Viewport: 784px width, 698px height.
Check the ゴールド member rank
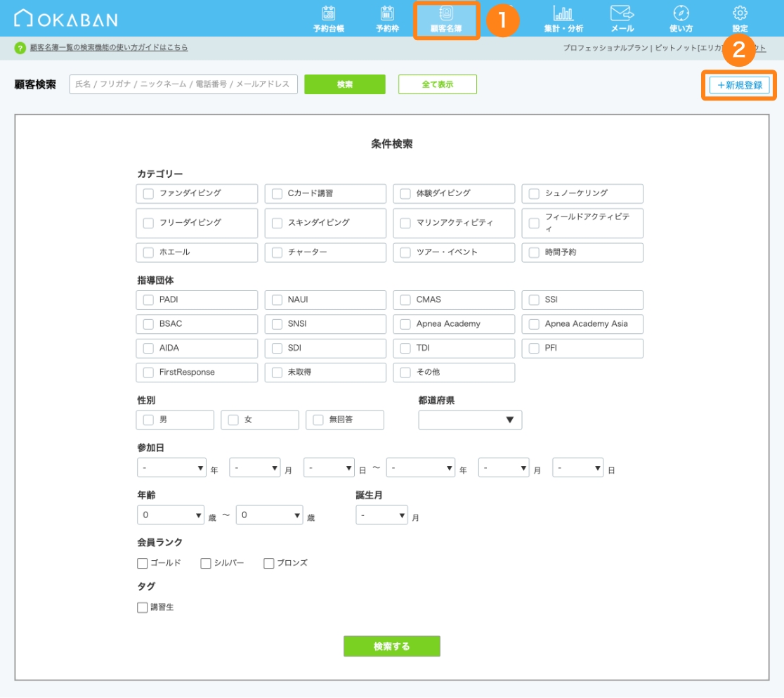pos(143,564)
